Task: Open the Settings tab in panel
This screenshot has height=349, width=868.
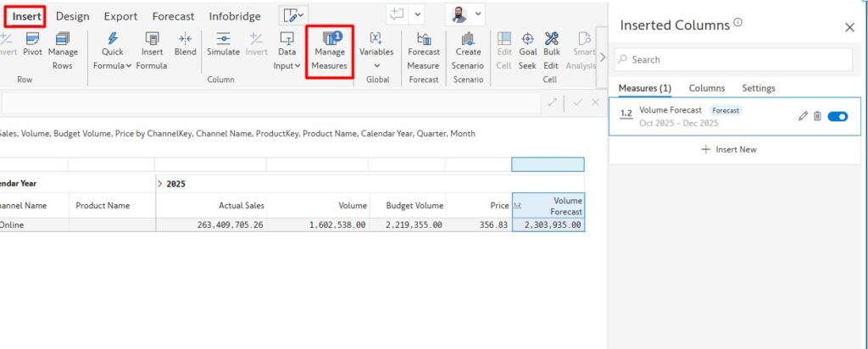Action: click(758, 88)
